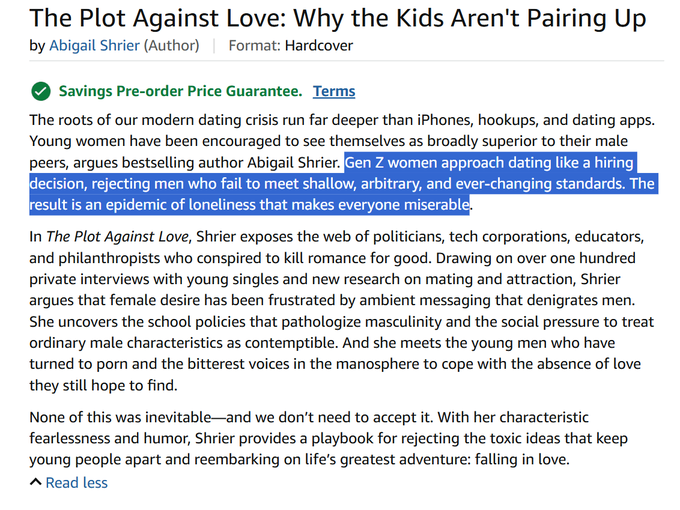Click the text falling in love

pyautogui.click(x=522, y=459)
